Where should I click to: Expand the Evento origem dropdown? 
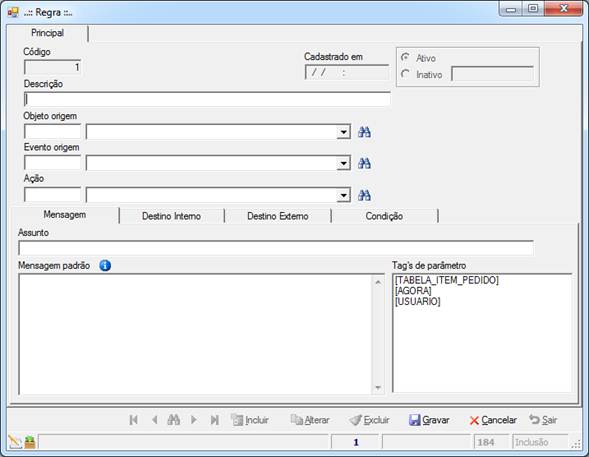point(343,164)
